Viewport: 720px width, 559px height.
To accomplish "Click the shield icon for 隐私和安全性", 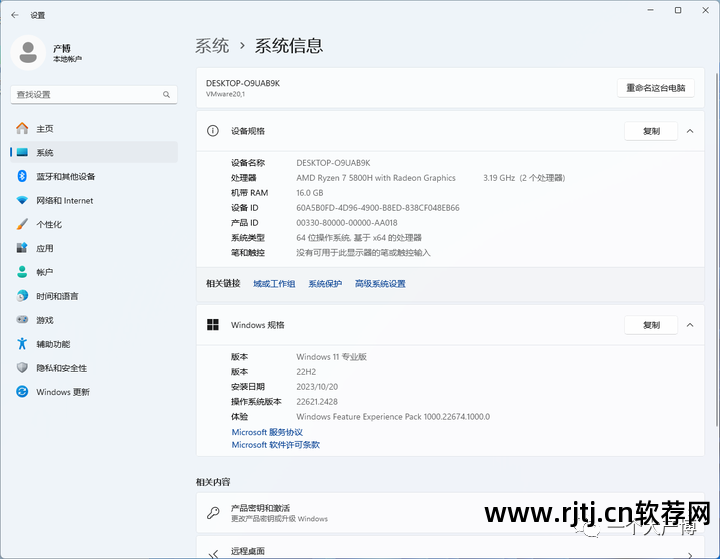I will click(x=22, y=367).
